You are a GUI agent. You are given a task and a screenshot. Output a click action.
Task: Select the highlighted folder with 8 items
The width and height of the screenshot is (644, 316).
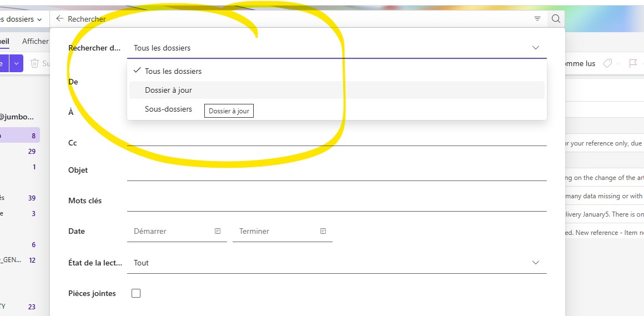(20, 136)
